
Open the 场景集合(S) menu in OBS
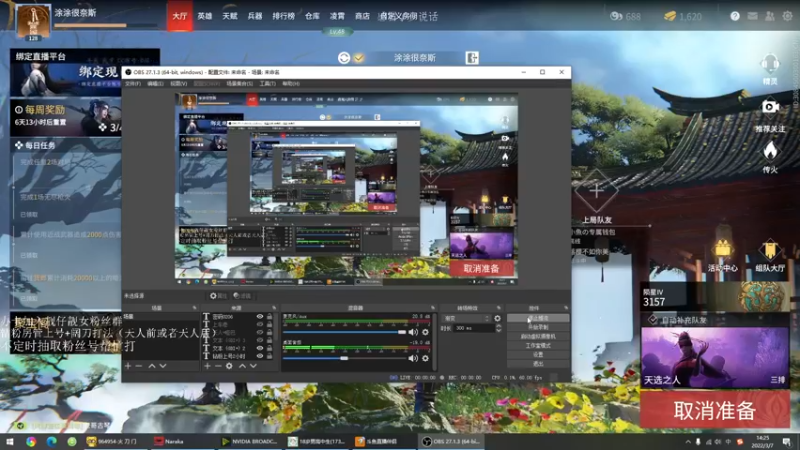coord(239,83)
